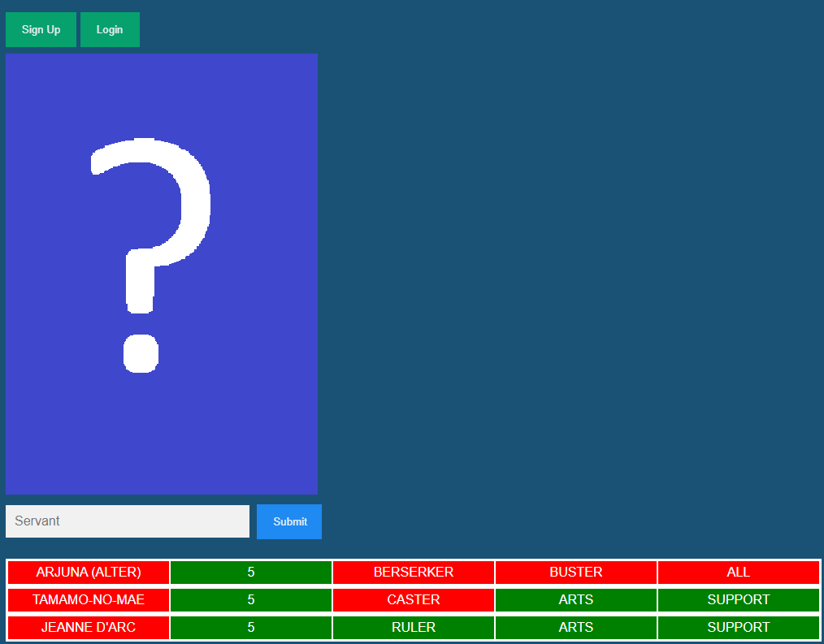The height and width of the screenshot is (644, 824).
Task: Click the BUSTER card type cell
Action: click(x=576, y=572)
